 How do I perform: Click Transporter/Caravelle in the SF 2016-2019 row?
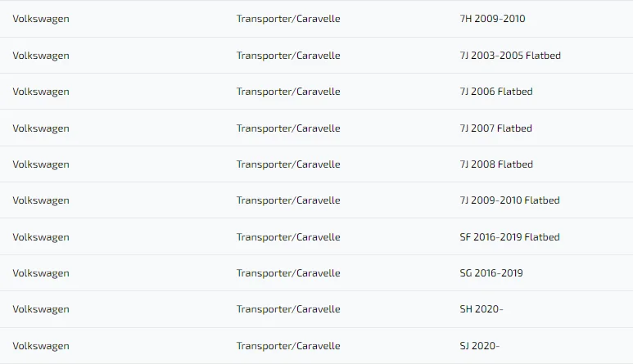tap(288, 237)
